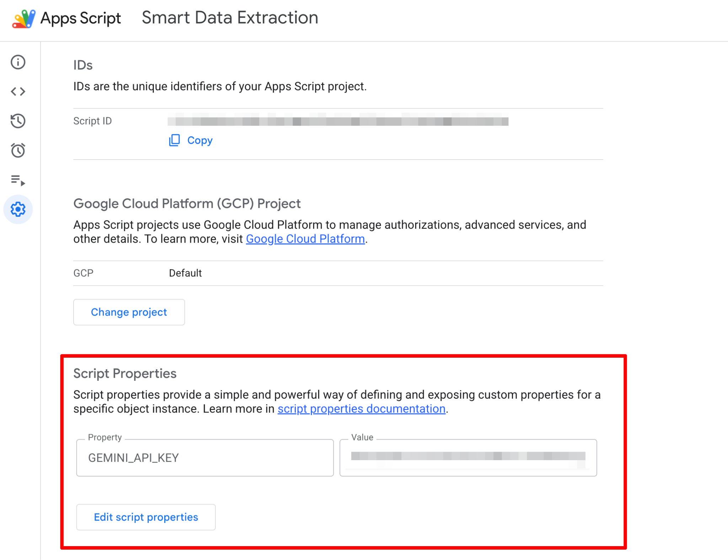Click the Default GCP value text

[185, 273]
